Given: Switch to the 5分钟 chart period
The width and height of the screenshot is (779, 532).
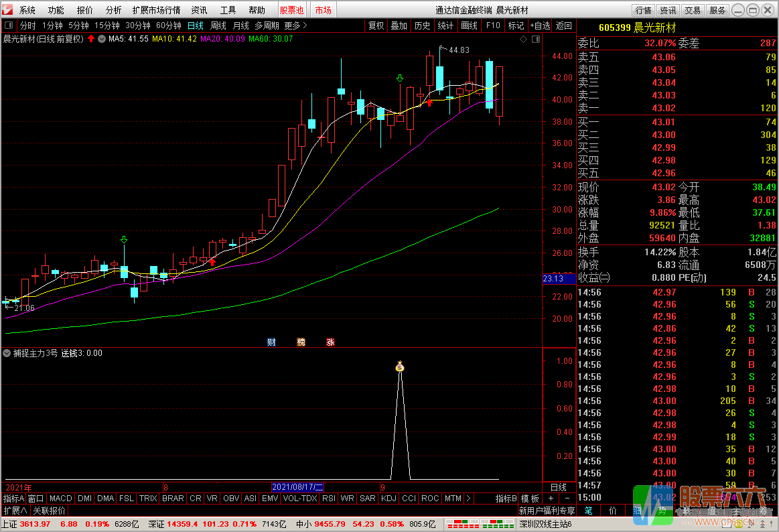Looking at the screenshot, I should tap(78, 25).
